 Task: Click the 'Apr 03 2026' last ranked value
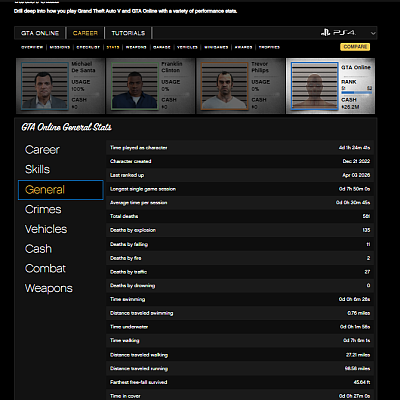pyautogui.click(x=356, y=175)
